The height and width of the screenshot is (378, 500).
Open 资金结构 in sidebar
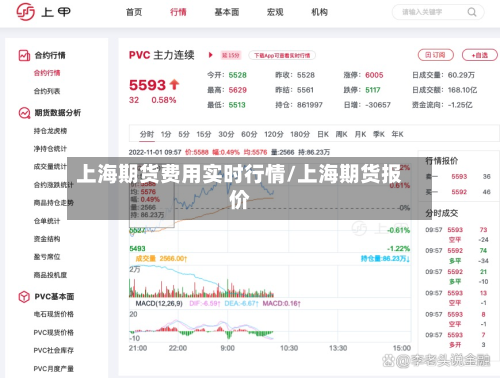point(47,239)
